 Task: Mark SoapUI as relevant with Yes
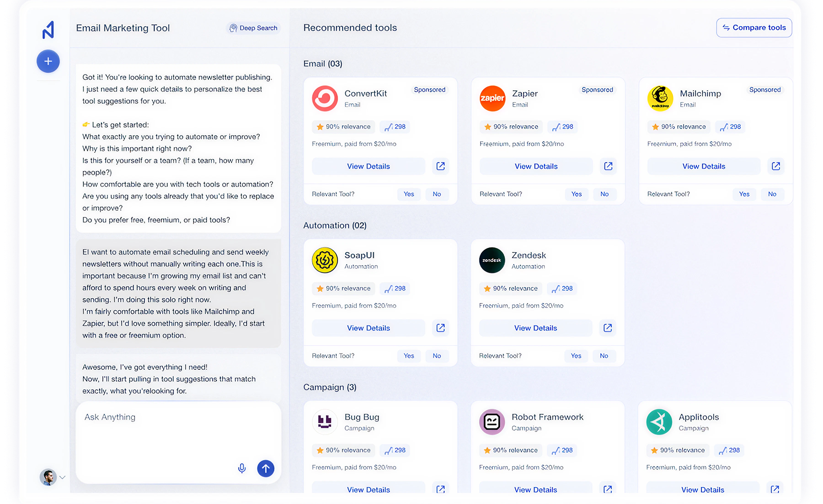point(409,356)
